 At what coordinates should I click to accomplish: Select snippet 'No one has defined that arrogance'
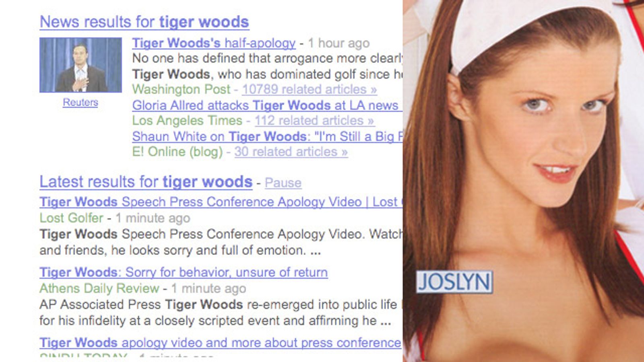[233, 58]
